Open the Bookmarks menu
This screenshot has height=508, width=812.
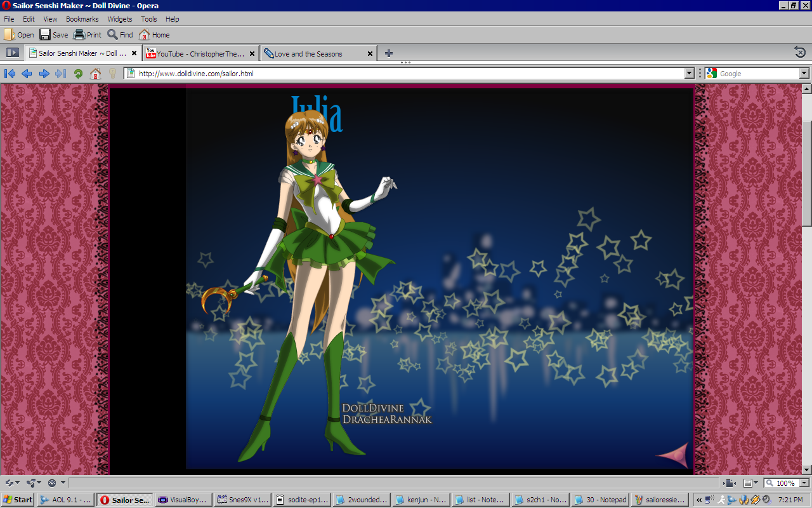(x=82, y=19)
